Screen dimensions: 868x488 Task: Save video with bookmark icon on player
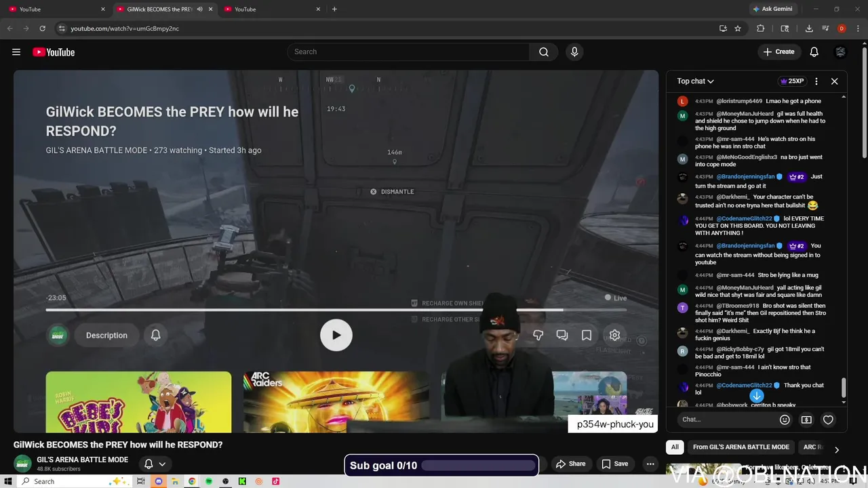[x=587, y=335]
